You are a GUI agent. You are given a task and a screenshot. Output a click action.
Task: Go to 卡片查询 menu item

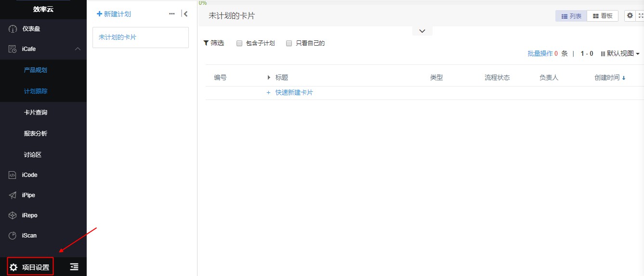coord(36,113)
